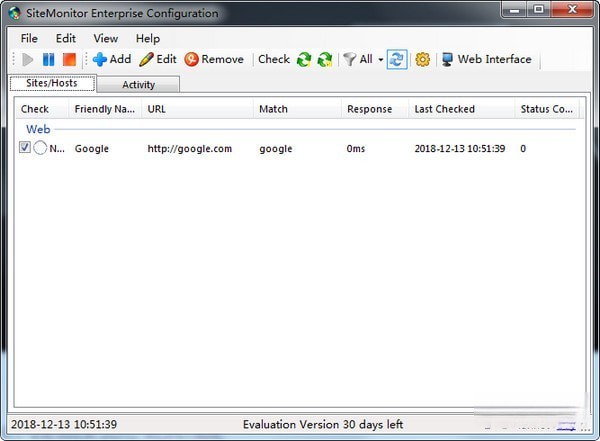Close the SiteMonitor Enterprise Configuration window
Viewport: 600px width, 441px height.
tap(572, 9)
